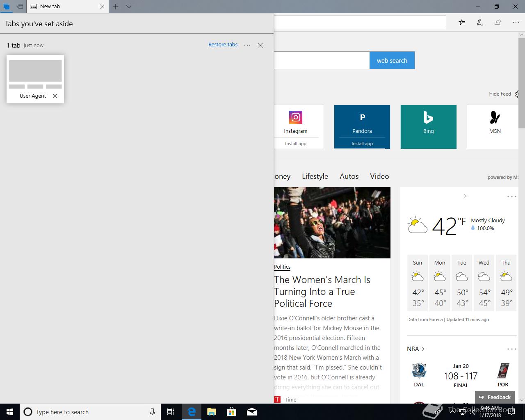The image size is (525, 420).
Task: Click the Dallas Mavericks team logo
Action: coord(419,371)
